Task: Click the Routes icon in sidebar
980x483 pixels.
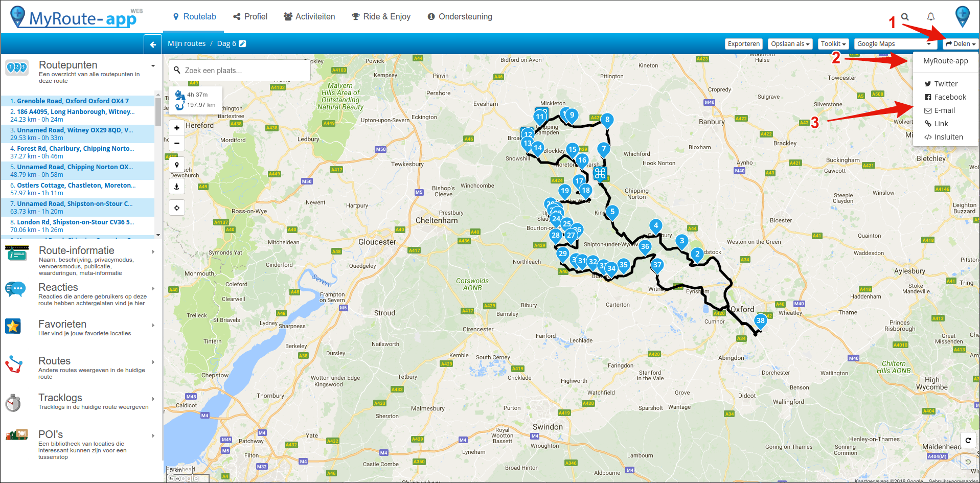Action: coord(14,364)
